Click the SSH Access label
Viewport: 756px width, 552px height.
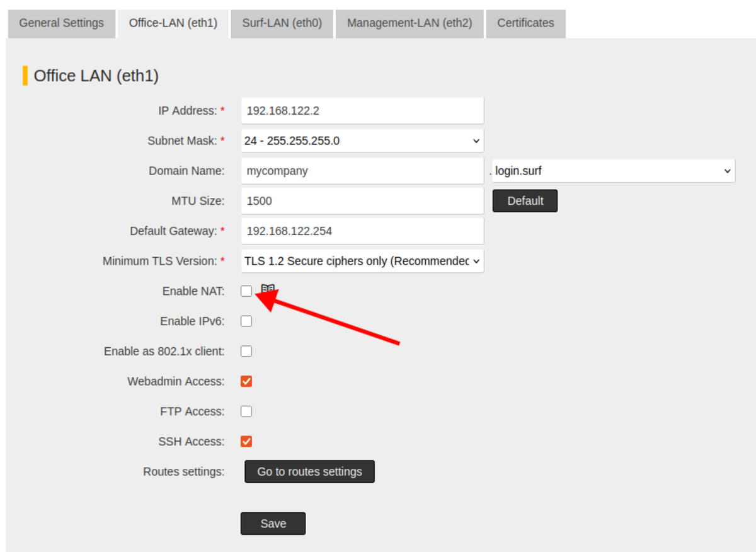coord(192,442)
